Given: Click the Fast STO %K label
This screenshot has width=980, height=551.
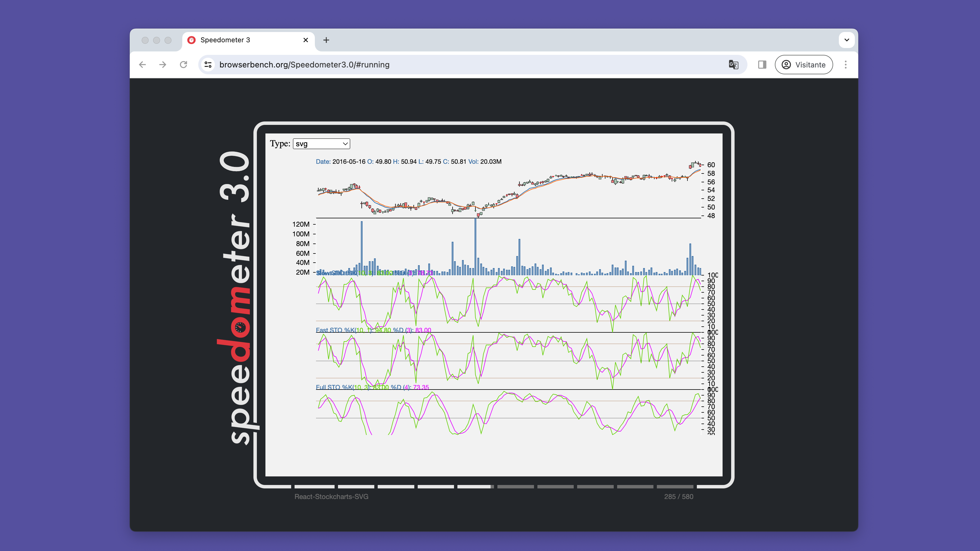Looking at the screenshot, I should tap(373, 330).
